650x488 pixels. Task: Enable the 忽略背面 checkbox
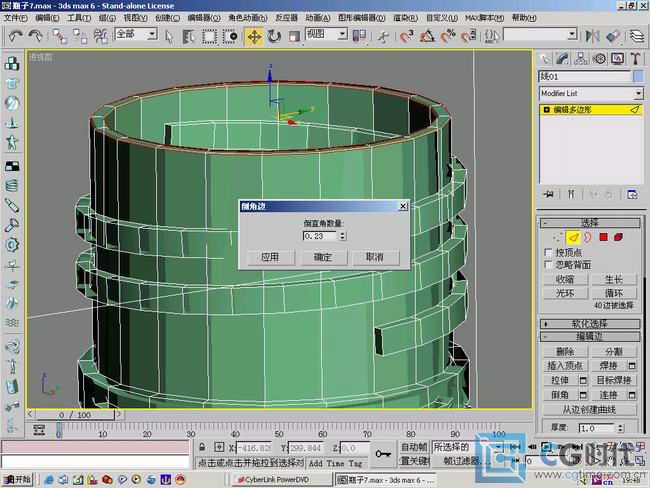tap(548, 265)
